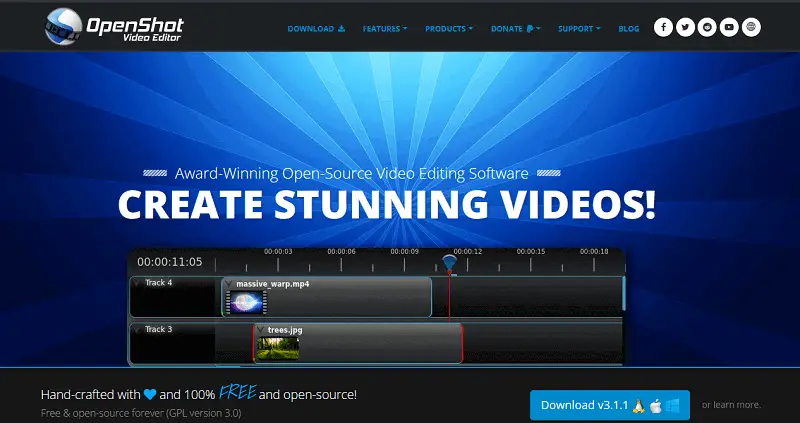This screenshot has width=800, height=423.
Task: Click the 00:00:18 ruler time label
Action: point(594,252)
